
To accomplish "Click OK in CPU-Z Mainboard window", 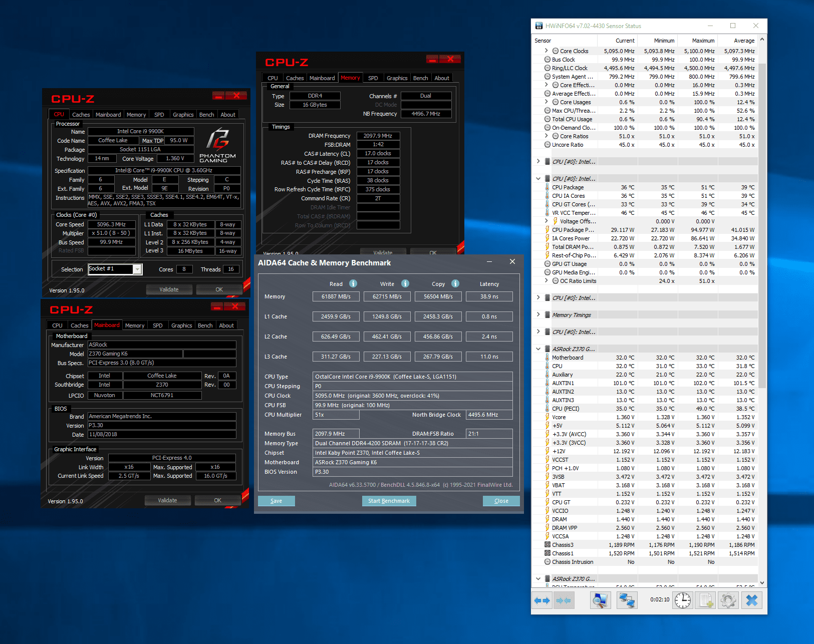I will click(218, 500).
